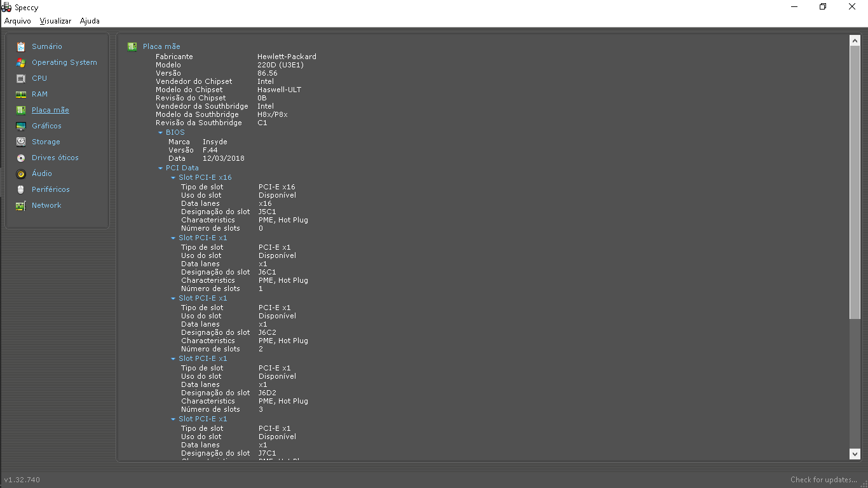868x488 pixels.
Task: Select the version value 86.56
Action: point(268,73)
